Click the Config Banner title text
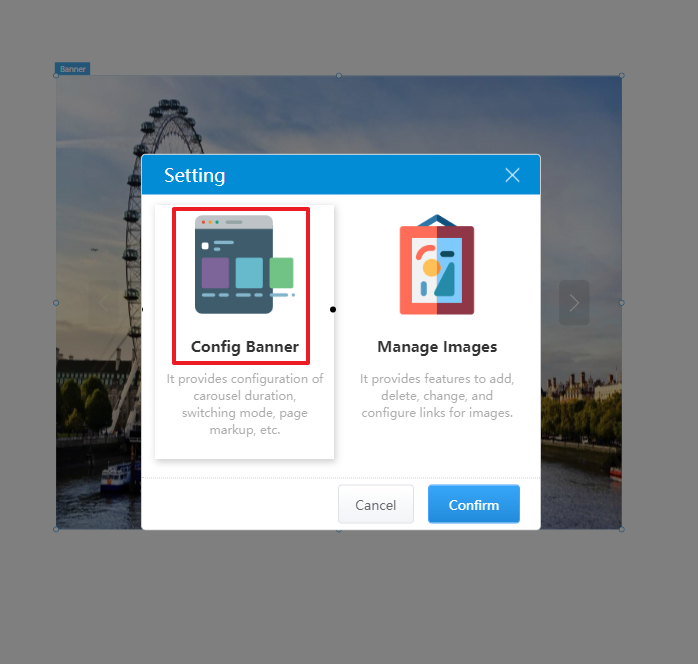698x664 pixels. [245, 347]
